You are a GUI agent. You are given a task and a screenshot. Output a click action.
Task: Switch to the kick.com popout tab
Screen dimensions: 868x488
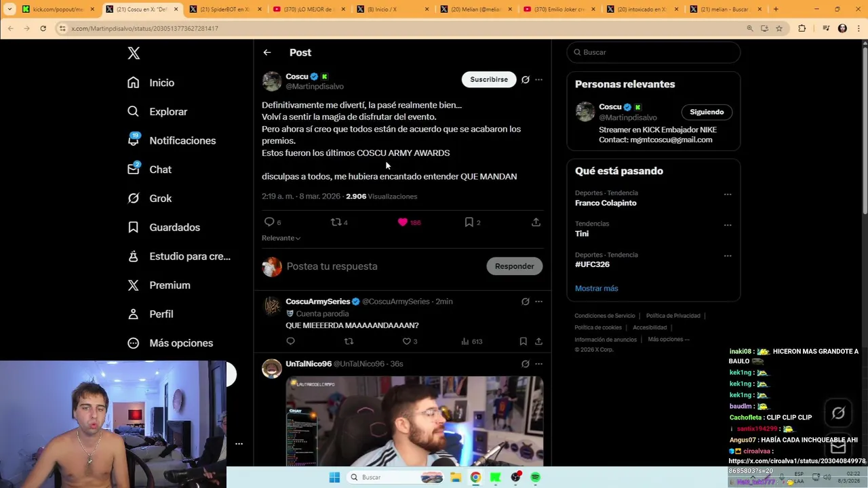point(58,9)
